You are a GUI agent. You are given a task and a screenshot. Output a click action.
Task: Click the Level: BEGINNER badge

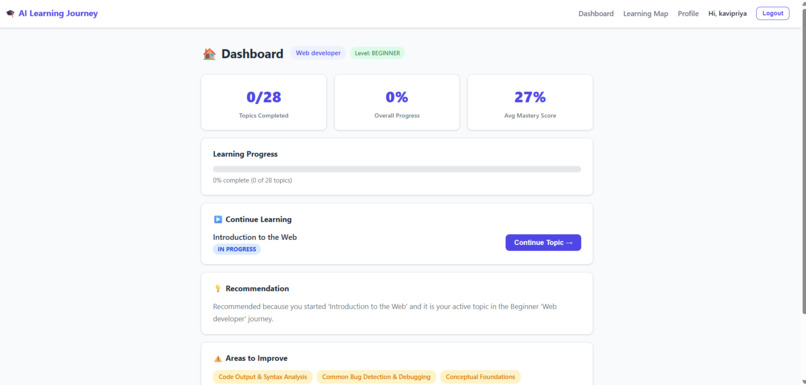(377, 53)
